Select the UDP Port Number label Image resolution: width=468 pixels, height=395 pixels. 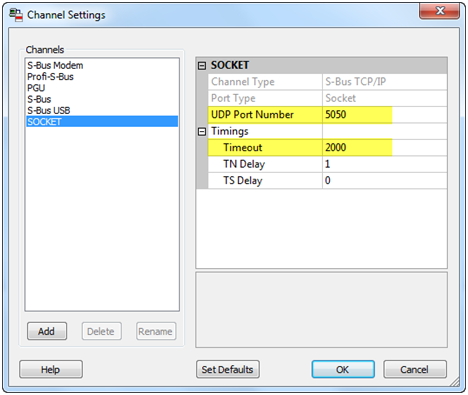click(x=252, y=115)
